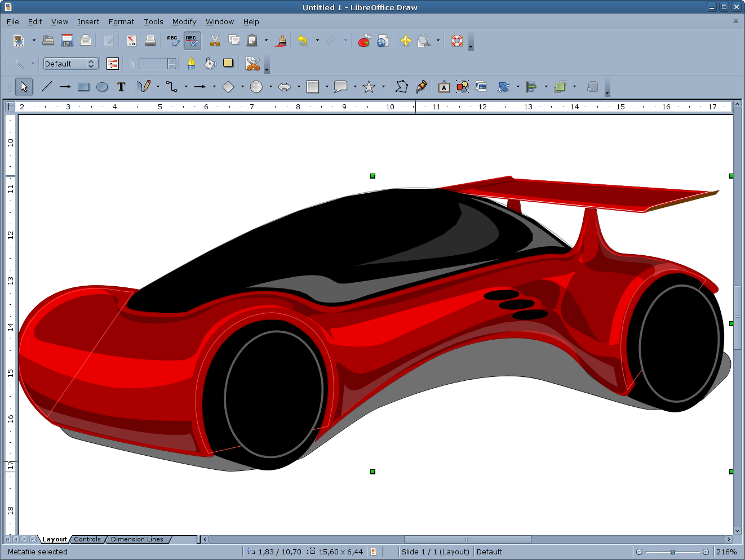Image resolution: width=745 pixels, height=560 pixels.
Task: Toggle the Shadow button
Action: (x=228, y=63)
